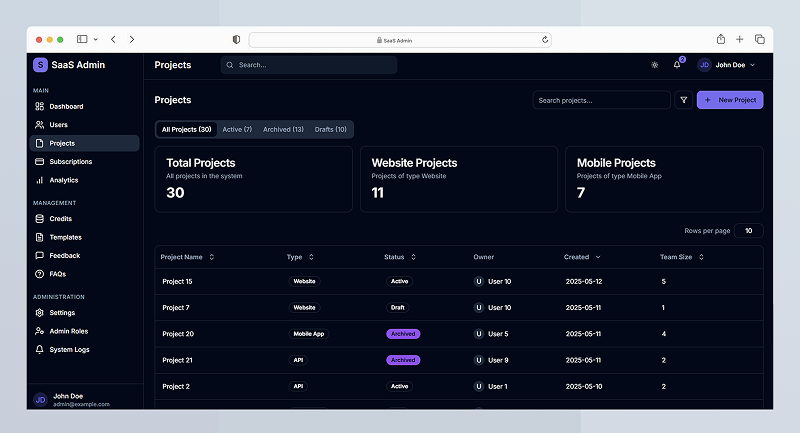Click the notifications bell icon
Image resolution: width=800 pixels, height=433 pixels.
click(677, 65)
